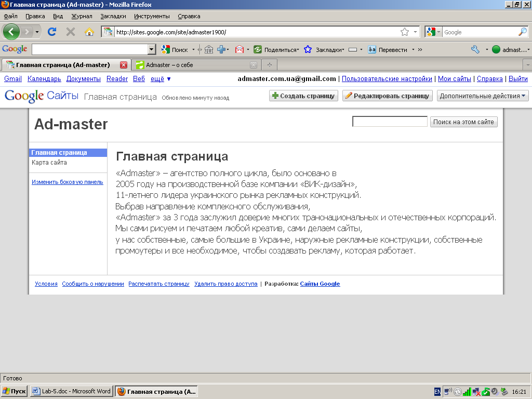Open the Файл menu

click(10, 16)
